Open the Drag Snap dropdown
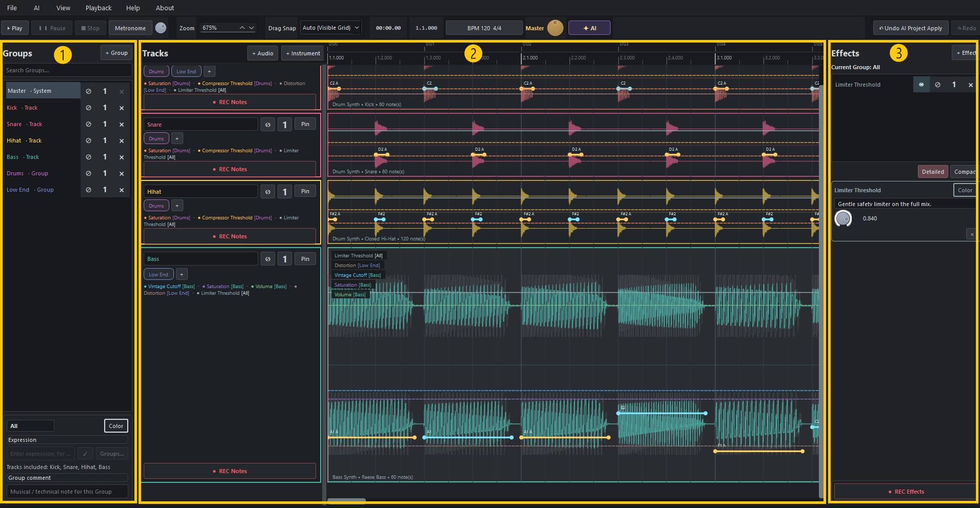 (331, 28)
